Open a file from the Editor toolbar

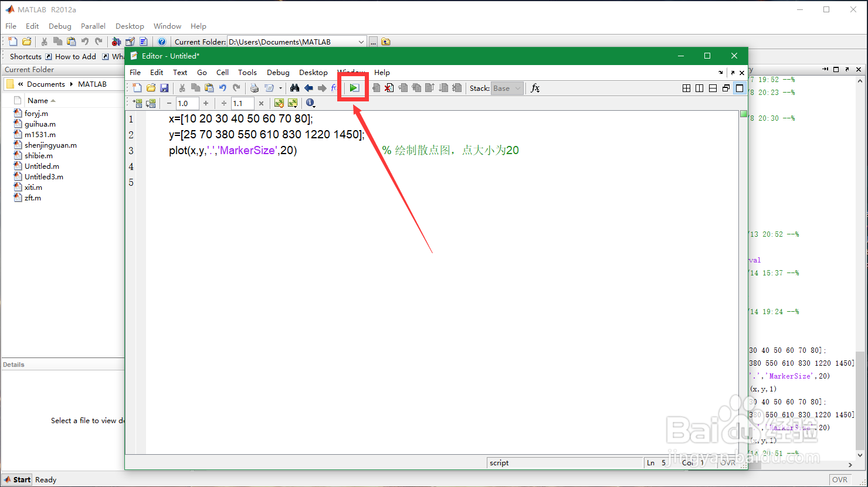(x=151, y=88)
